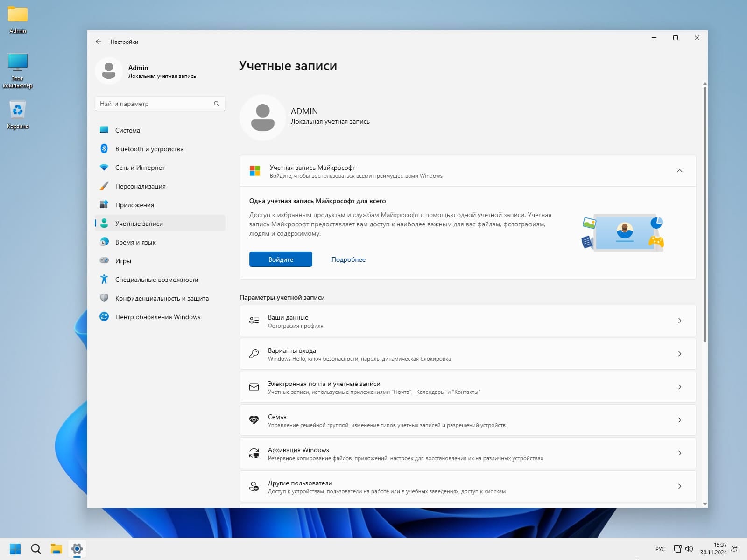
Task: Select Система in the sidebar
Action: (127, 130)
